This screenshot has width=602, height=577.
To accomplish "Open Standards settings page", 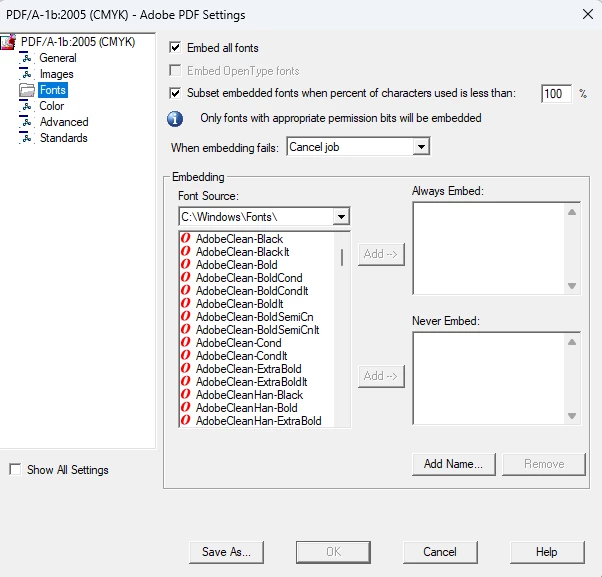I will (64, 138).
